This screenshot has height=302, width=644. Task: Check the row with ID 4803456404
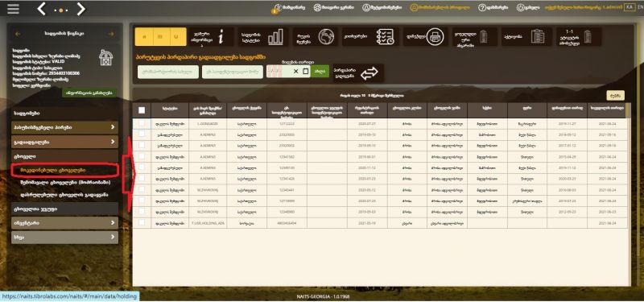pos(142,222)
